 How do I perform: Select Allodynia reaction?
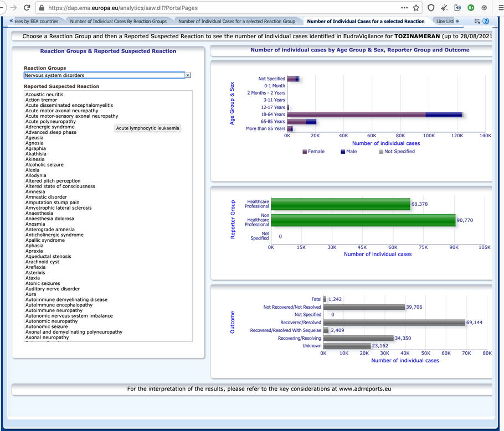tap(35, 175)
